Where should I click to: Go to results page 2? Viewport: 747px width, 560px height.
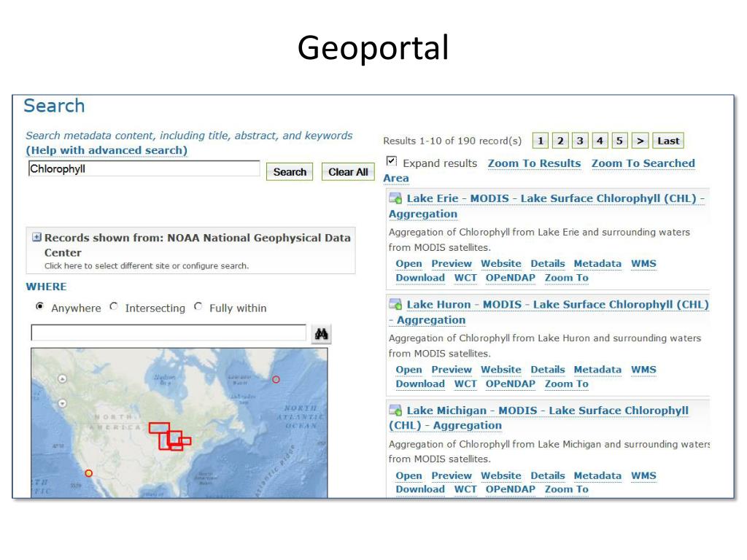[560, 141]
